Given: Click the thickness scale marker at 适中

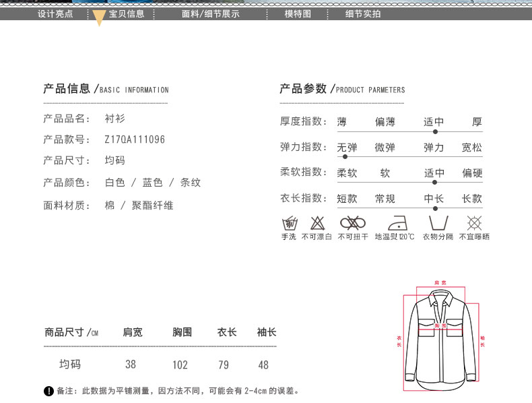Looking at the screenshot, I should coord(434,131).
